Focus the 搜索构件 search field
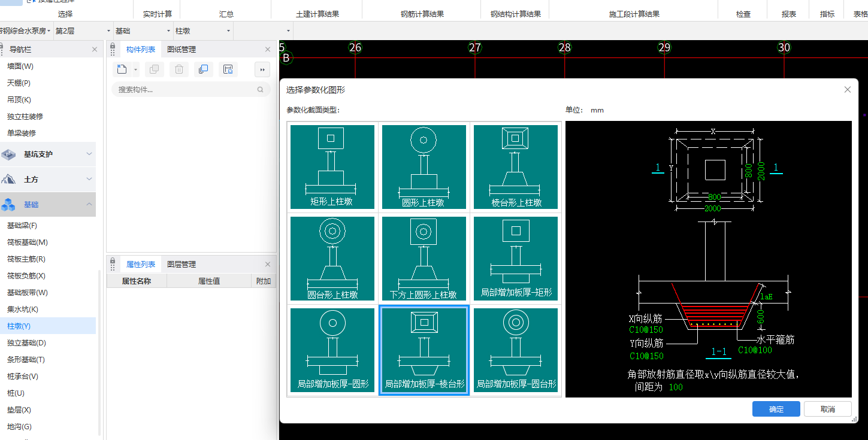 tap(191, 90)
